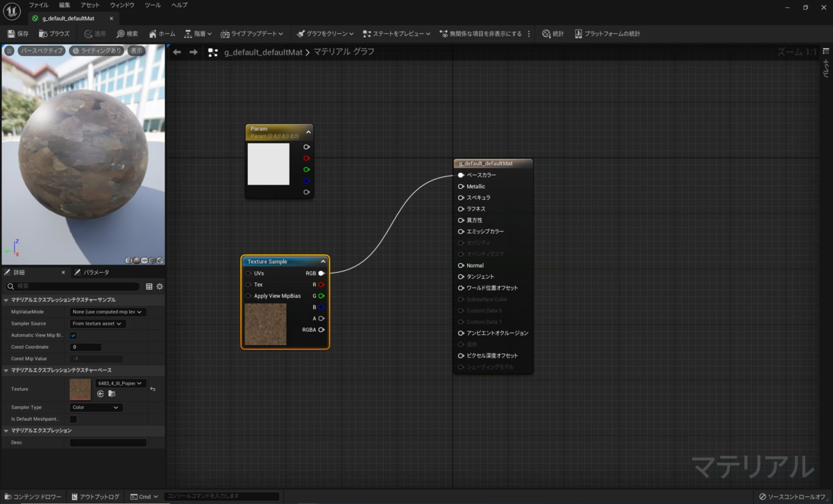Open the 統計 (Stats) toolbar icon
The image size is (833, 504).
click(x=546, y=33)
